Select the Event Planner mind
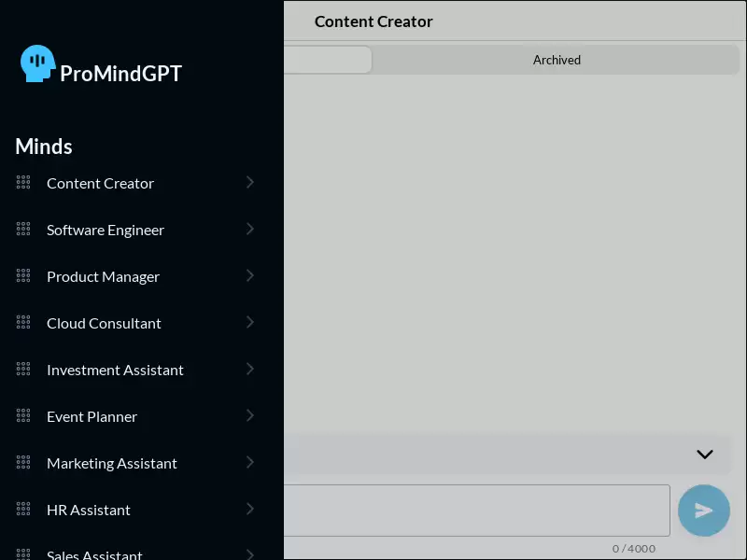The height and width of the screenshot is (560, 747). (92, 416)
